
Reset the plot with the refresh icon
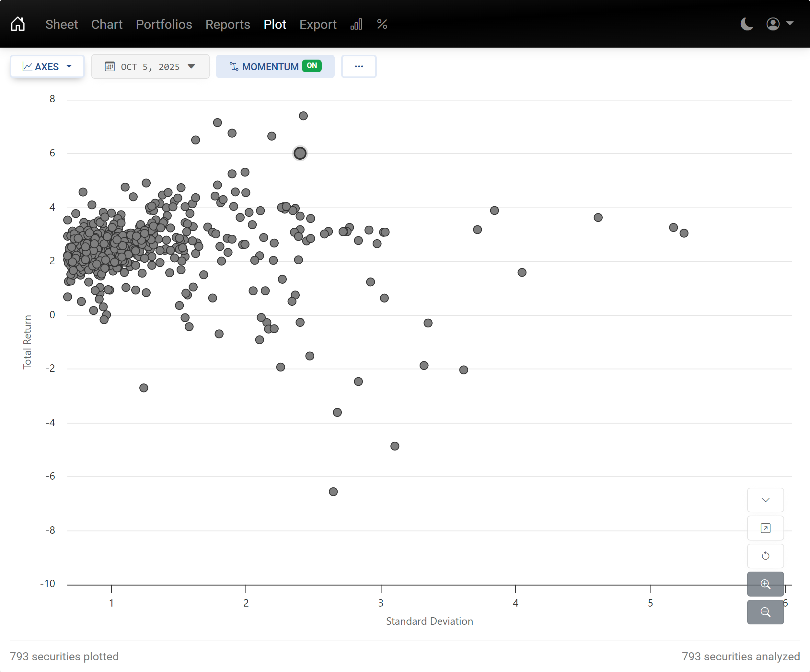(x=765, y=556)
